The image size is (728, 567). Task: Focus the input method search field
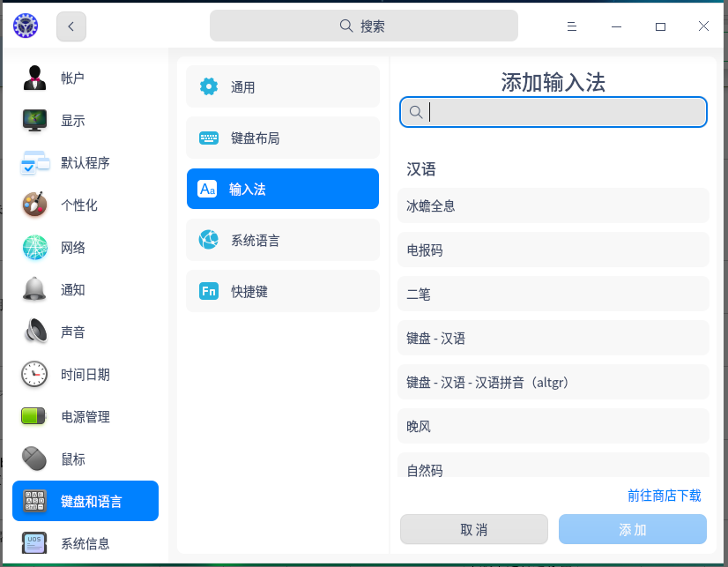[x=564, y=112]
